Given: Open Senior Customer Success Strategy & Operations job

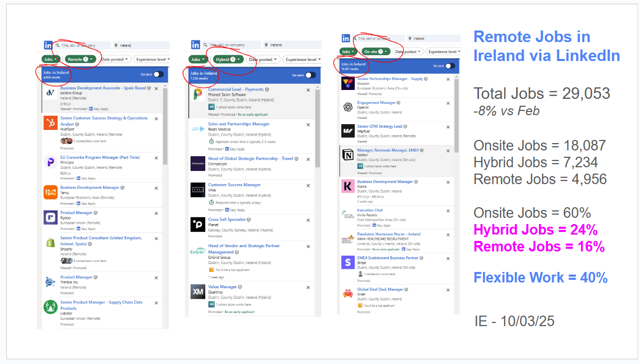Looking at the screenshot, I should pyautogui.click(x=104, y=121).
